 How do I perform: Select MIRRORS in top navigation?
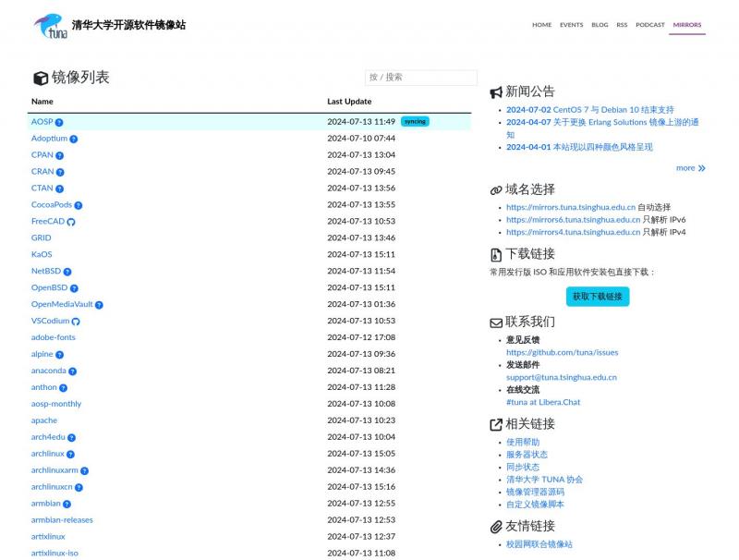point(686,25)
